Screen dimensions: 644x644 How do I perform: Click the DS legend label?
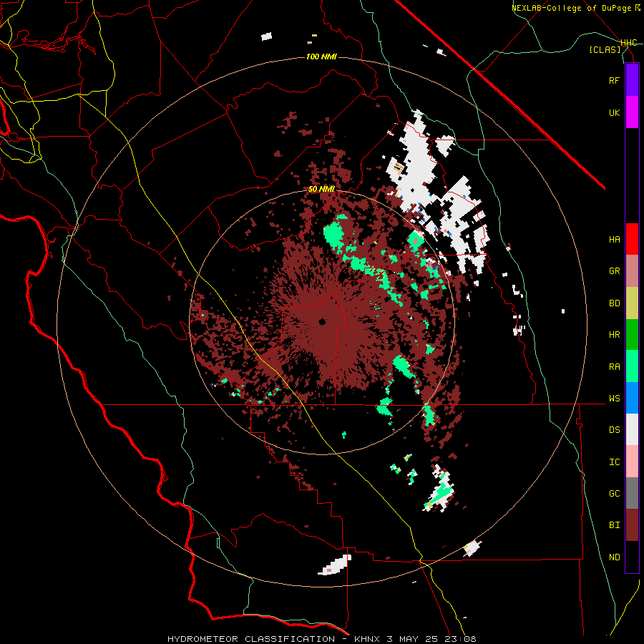click(614, 430)
